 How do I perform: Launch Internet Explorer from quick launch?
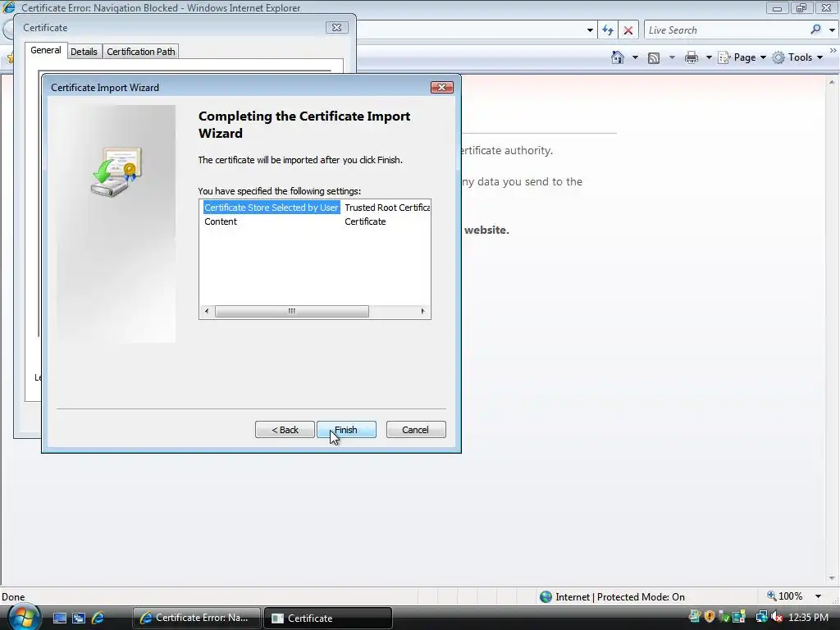[98, 618]
